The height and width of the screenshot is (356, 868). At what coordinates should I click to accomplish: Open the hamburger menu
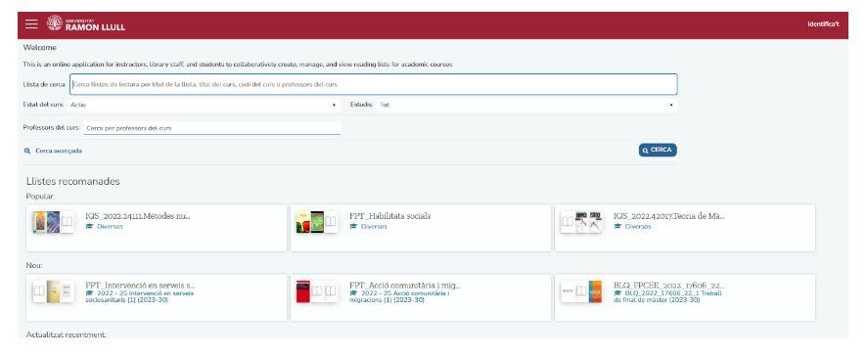pyautogui.click(x=31, y=23)
